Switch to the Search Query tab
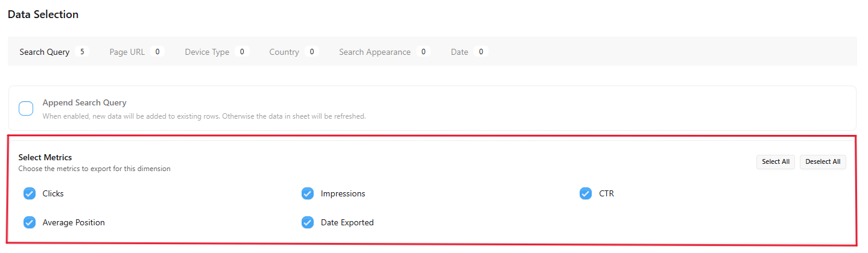This screenshot has height=253, width=868. pyautogui.click(x=54, y=52)
